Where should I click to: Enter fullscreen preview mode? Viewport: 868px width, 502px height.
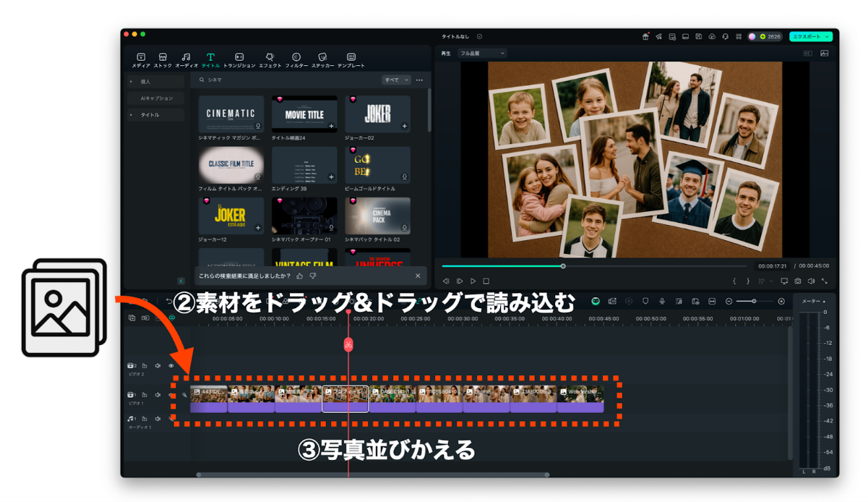pos(824,281)
